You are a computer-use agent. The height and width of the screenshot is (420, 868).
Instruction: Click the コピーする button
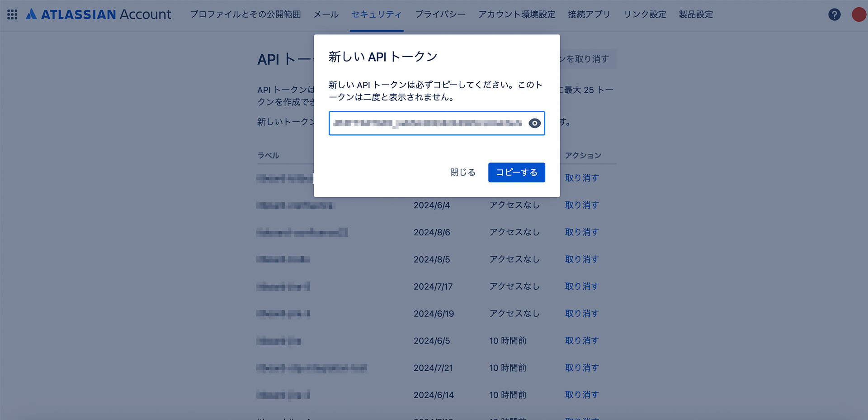tap(516, 172)
